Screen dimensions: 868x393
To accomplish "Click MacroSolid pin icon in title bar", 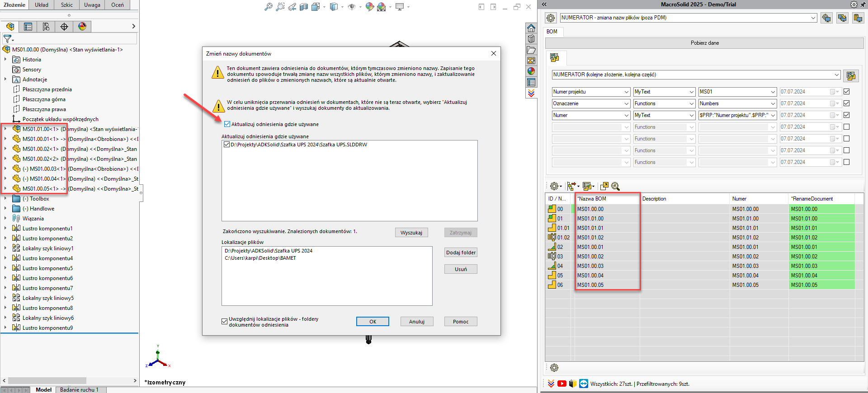I will click(x=862, y=4).
